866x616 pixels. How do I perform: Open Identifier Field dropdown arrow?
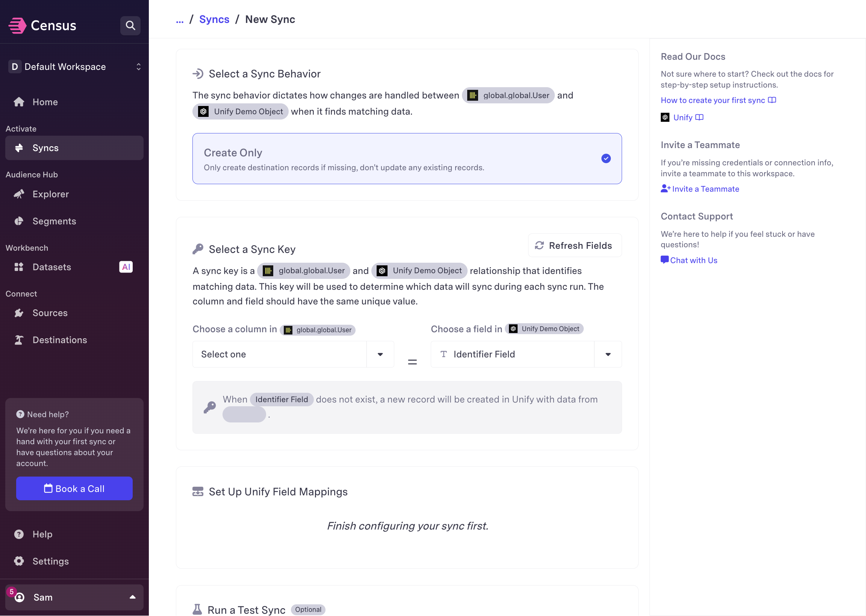coord(608,354)
